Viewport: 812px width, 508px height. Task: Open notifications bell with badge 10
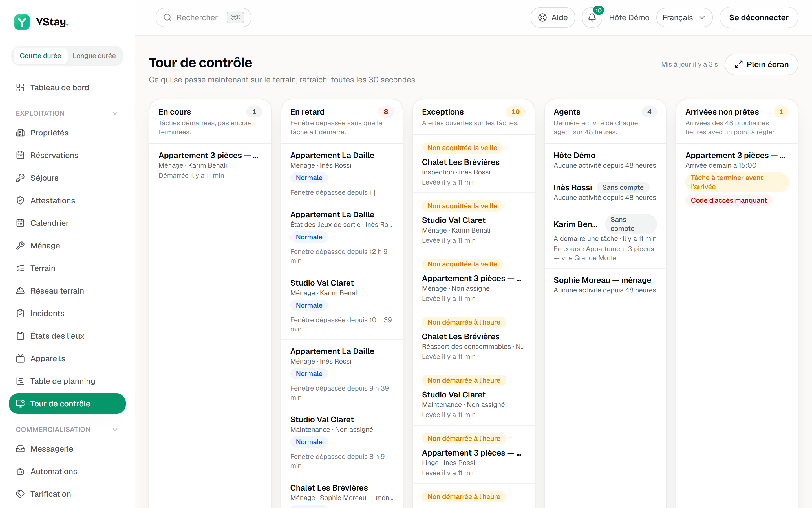(592, 17)
